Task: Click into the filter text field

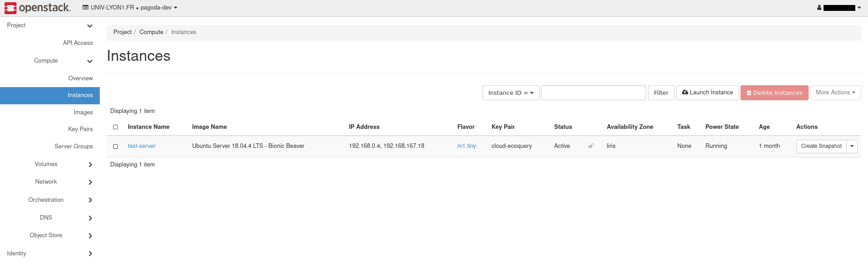Action: [x=593, y=93]
